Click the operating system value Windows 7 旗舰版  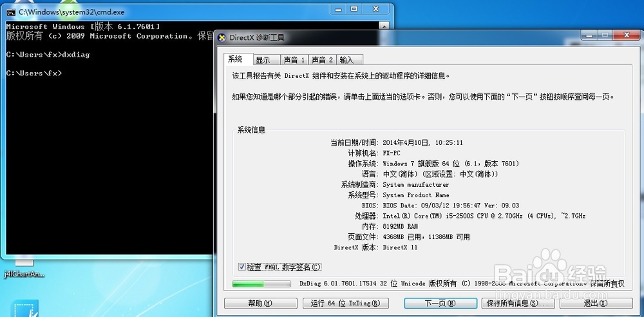click(x=451, y=164)
